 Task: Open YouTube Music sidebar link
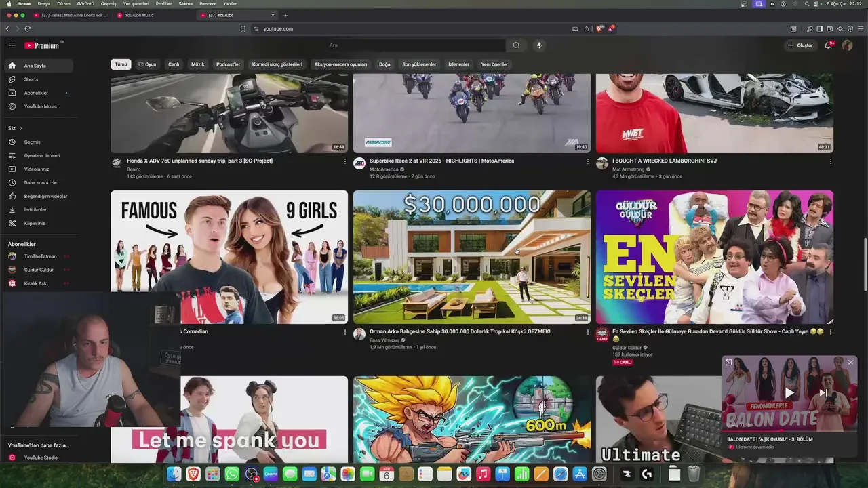coord(39,106)
